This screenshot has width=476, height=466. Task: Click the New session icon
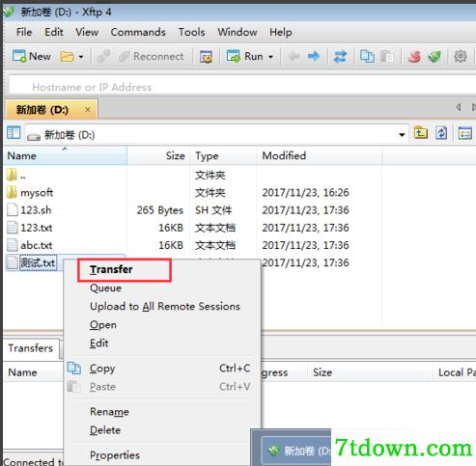point(19,56)
